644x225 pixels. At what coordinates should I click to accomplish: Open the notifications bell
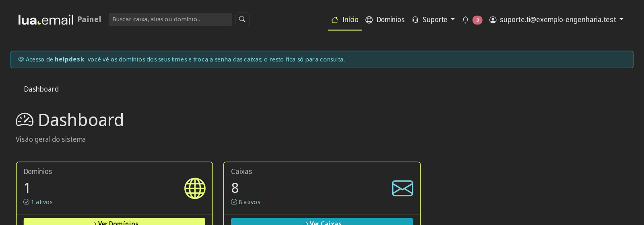[465, 20]
